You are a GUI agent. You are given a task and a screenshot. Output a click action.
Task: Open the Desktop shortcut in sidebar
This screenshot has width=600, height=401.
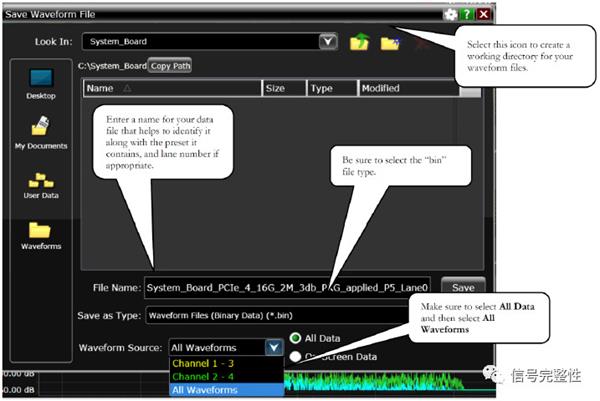click(x=41, y=84)
